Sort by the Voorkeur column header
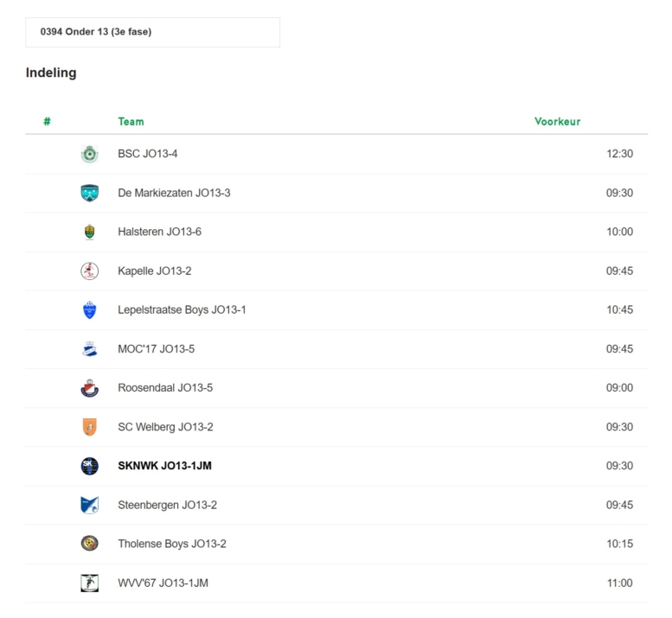672x618 pixels. tap(557, 122)
